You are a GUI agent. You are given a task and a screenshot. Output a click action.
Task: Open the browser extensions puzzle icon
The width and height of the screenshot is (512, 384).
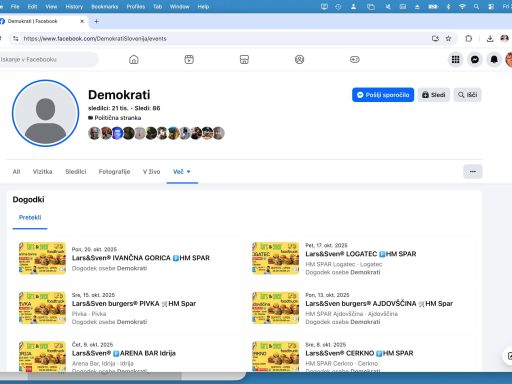point(469,39)
